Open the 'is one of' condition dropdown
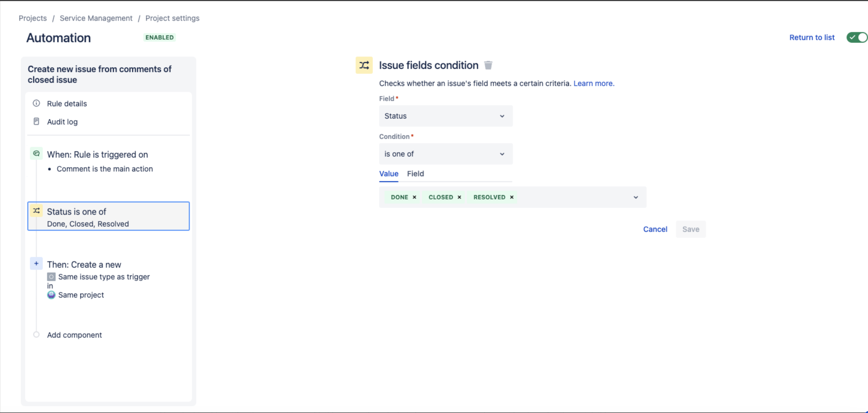The width and height of the screenshot is (868, 413). point(502,154)
